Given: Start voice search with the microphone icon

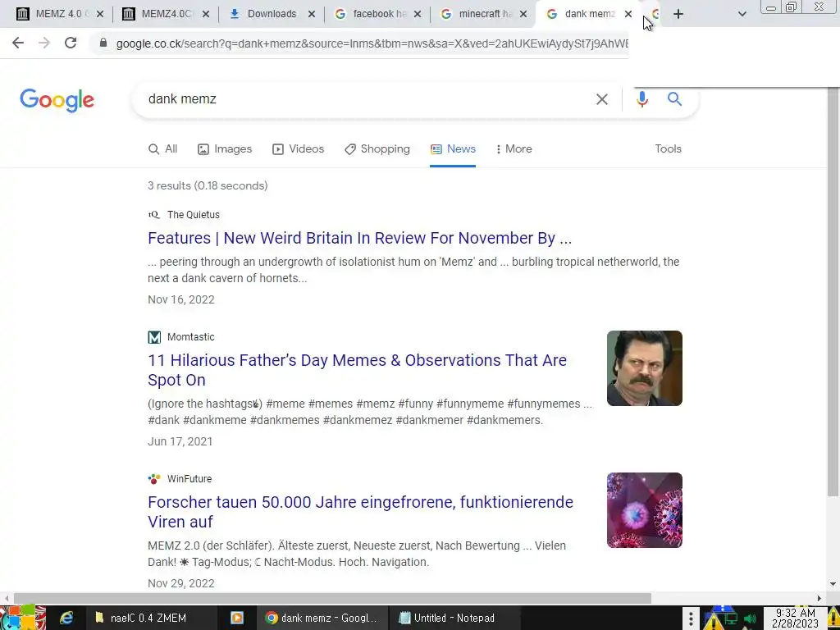Looking at the screenshot, I should point(641,99).
